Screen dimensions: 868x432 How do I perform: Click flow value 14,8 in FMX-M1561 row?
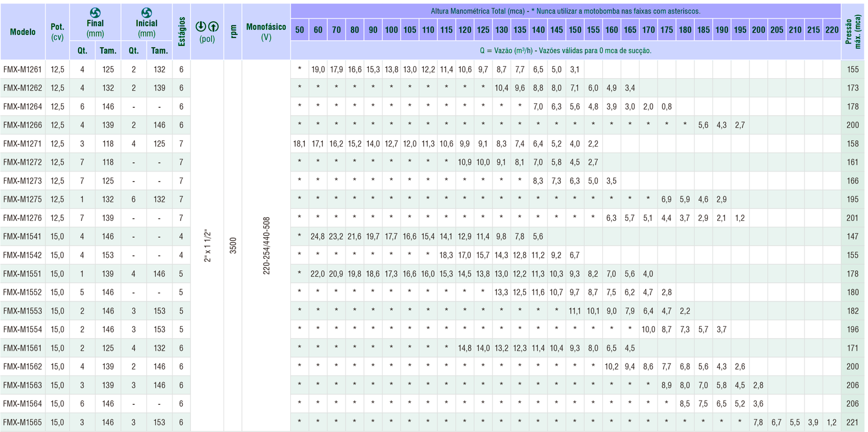point(465,348)
